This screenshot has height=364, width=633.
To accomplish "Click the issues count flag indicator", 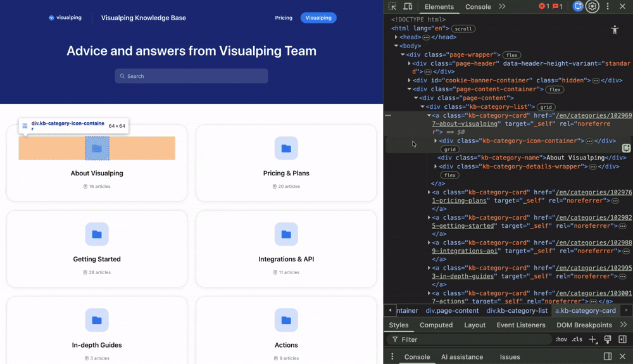I will point(558,6).
